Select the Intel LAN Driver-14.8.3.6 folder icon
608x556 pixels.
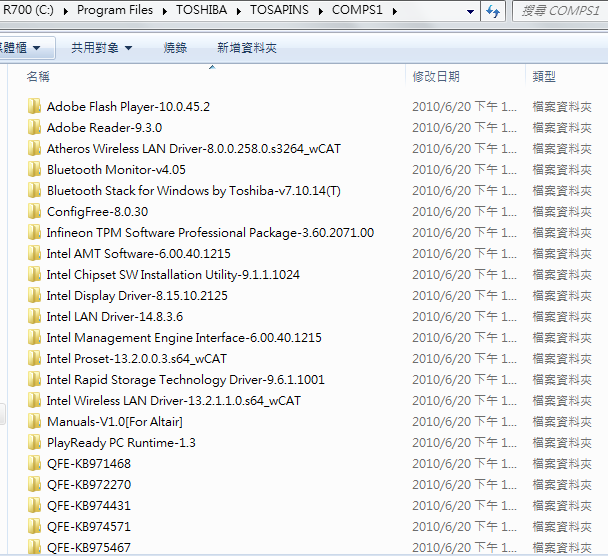[35, 316]
